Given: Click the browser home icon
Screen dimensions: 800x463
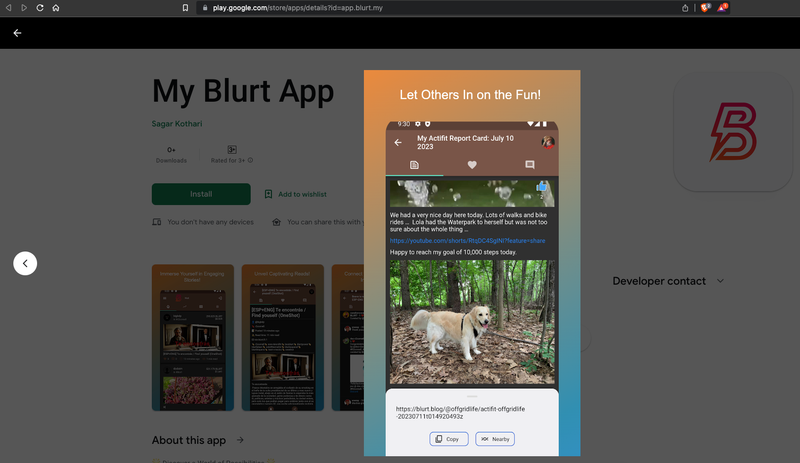Looking at the screenshot, I should 55,7.
